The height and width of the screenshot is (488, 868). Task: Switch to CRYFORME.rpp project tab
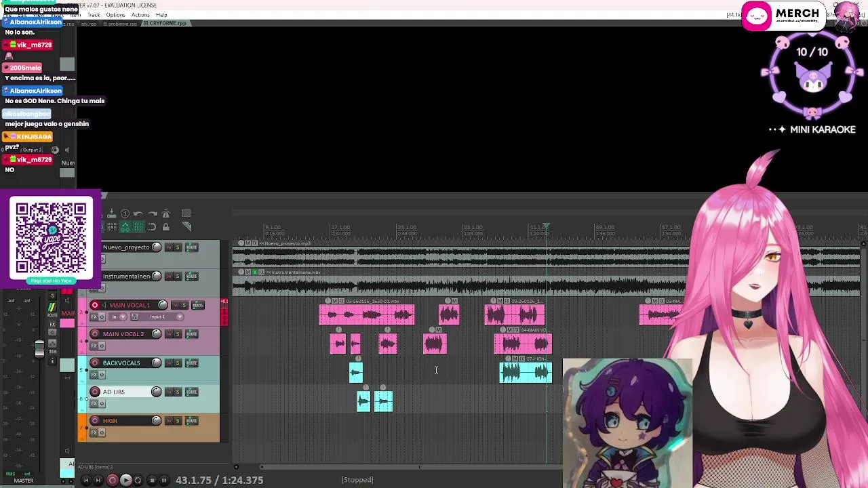click(x=166, y=24)
